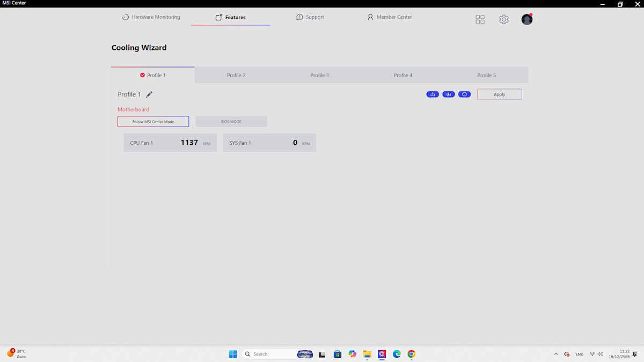Select the CPU Fan 1 tile
The height and width of the screenshot is (362, 644).
click(x=170, y=143)
